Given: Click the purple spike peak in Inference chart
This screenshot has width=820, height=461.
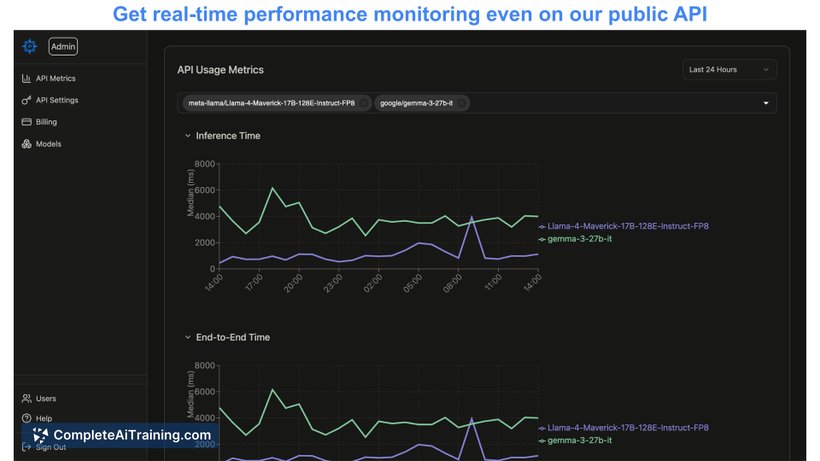Looking at the screenshot, I should [x=472, y=217].
